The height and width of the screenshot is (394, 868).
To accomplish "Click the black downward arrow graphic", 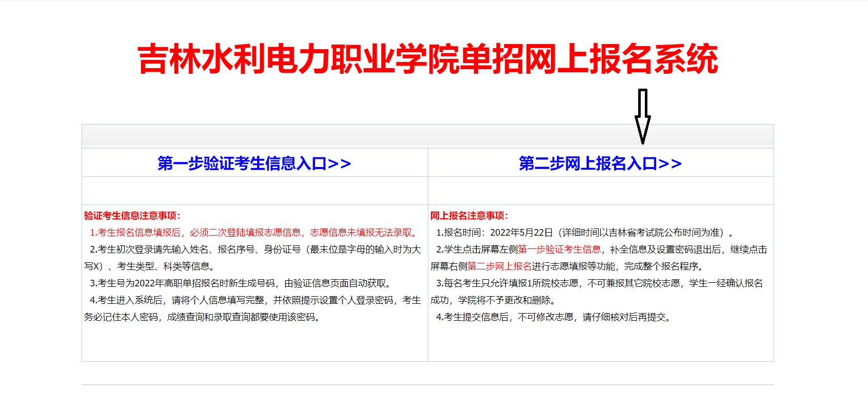I will tap(642, 116).
